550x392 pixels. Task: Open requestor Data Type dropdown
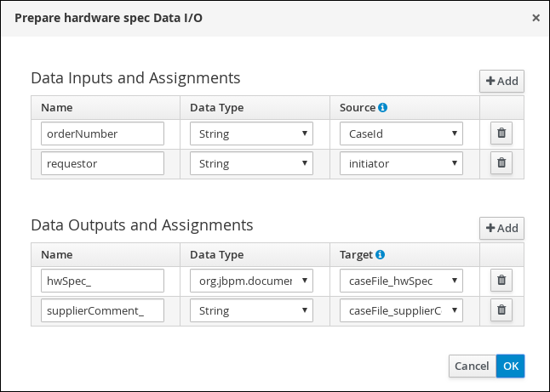click(251, 163)
